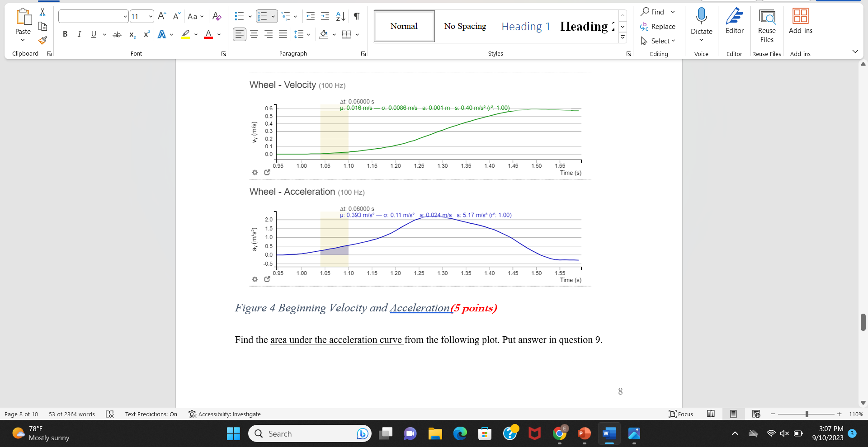Screen dimensions: 868x447
Task: Open the font name dropdown
Action: [x=125, y=17]
